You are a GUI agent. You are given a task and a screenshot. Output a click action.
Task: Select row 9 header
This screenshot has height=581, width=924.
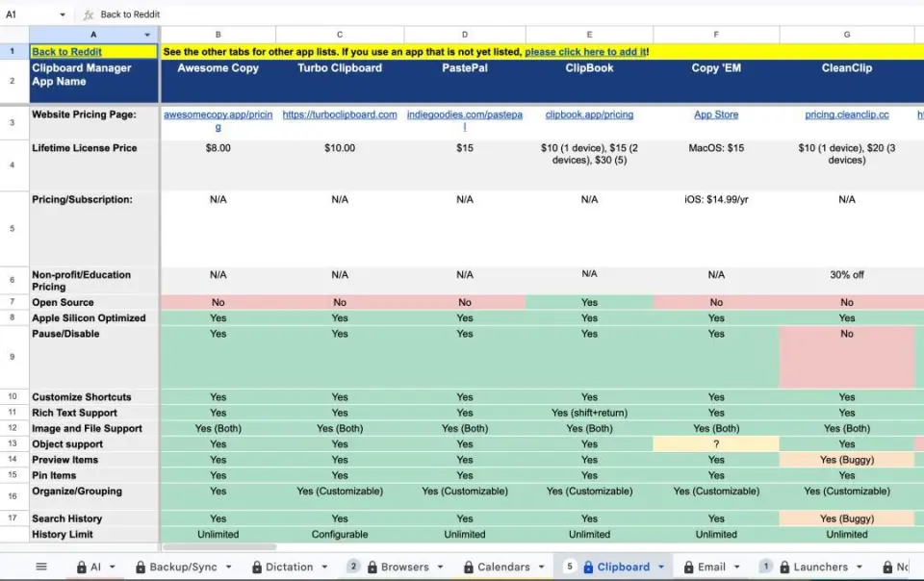[x=13, y=357]
